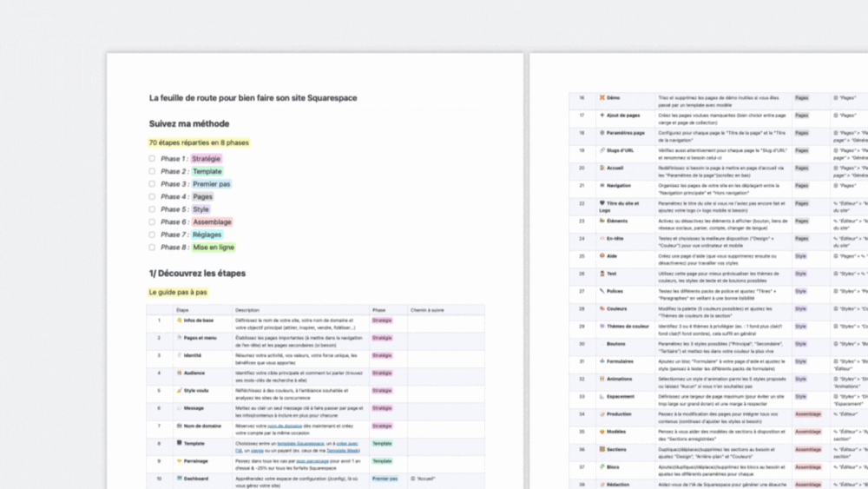Screen dimensions: 868x489
Task: Click the Template tag in Parrainage row
Action: coord(382,460)
